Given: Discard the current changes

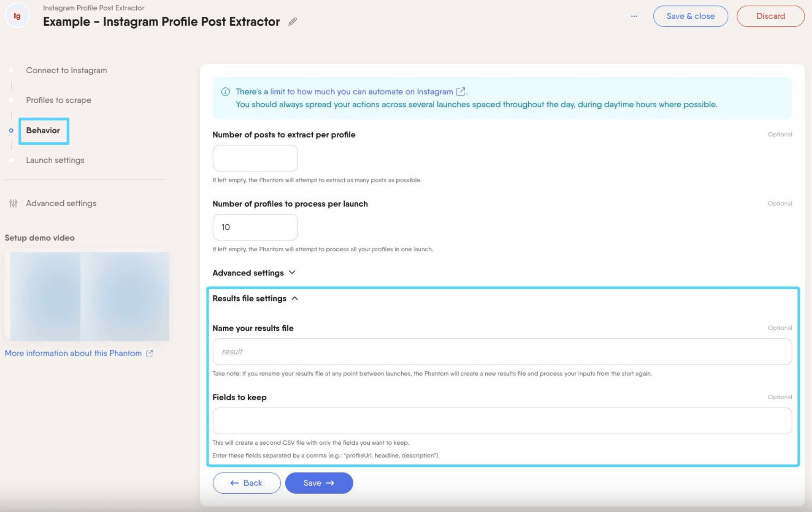Looking at the screenshot, I should point(770,16).
